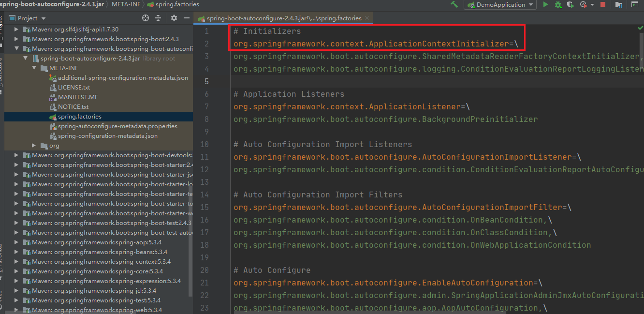Open the DemoApplication run configuration dropdown

[x=500, y=4]
